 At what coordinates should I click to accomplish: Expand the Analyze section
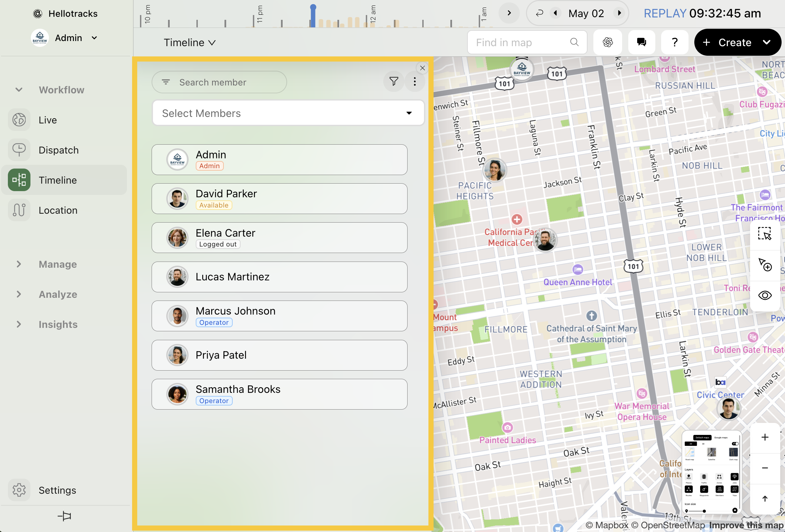[x=19, y=294]
